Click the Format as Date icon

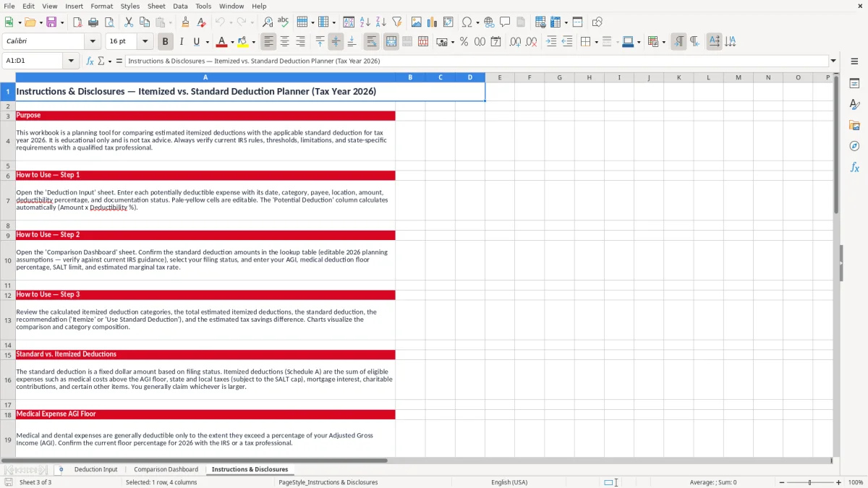tap(495, 42)
